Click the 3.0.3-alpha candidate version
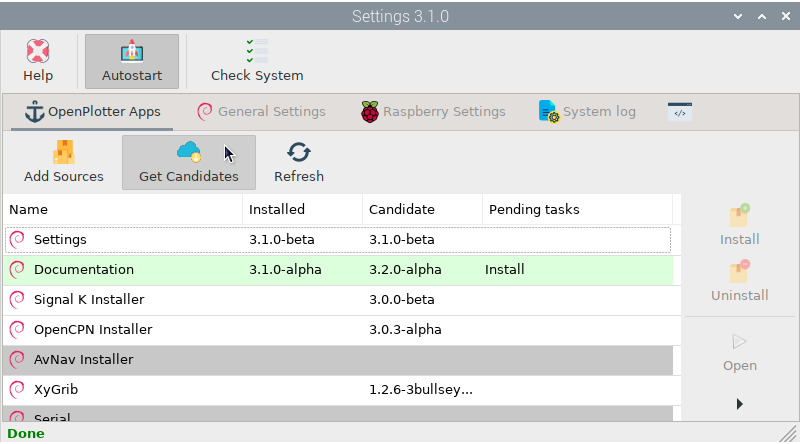The image size is (800, 444). (x=405, y=330)
